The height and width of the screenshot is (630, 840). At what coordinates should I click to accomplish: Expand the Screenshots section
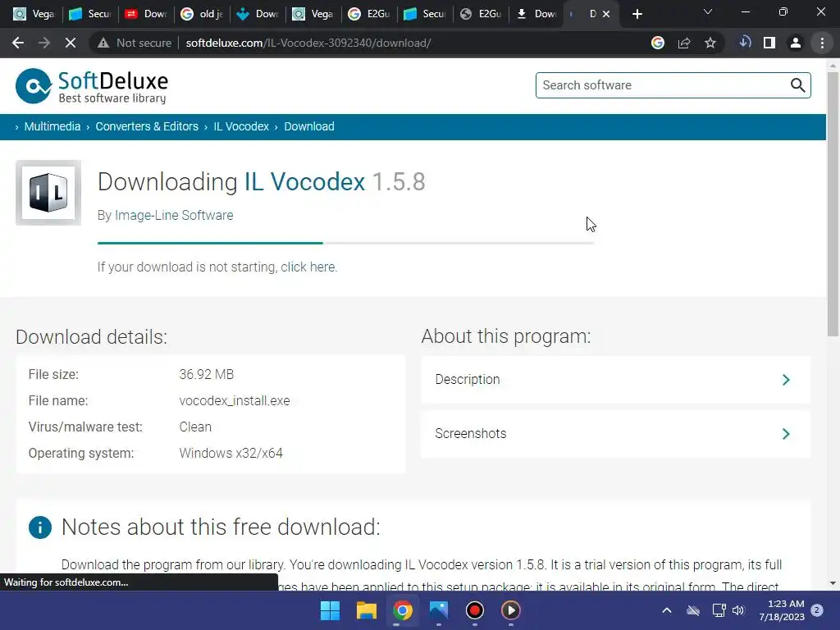615,434
